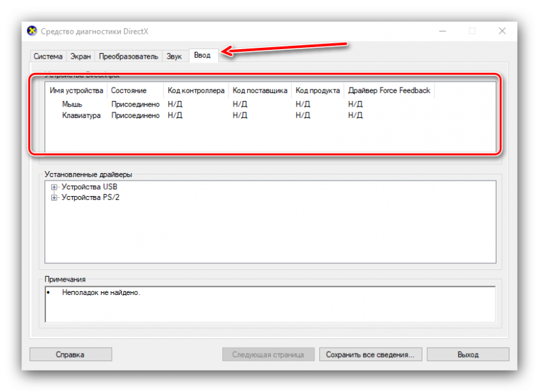Click Присоединено status in the Мышь row
The height and width of the screenshot is (392, 539).
pyautogui.click(x=135, y=104)
